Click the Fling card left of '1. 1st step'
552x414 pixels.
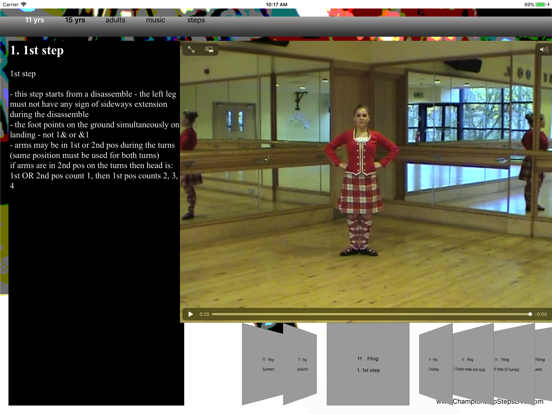[300, 364]
